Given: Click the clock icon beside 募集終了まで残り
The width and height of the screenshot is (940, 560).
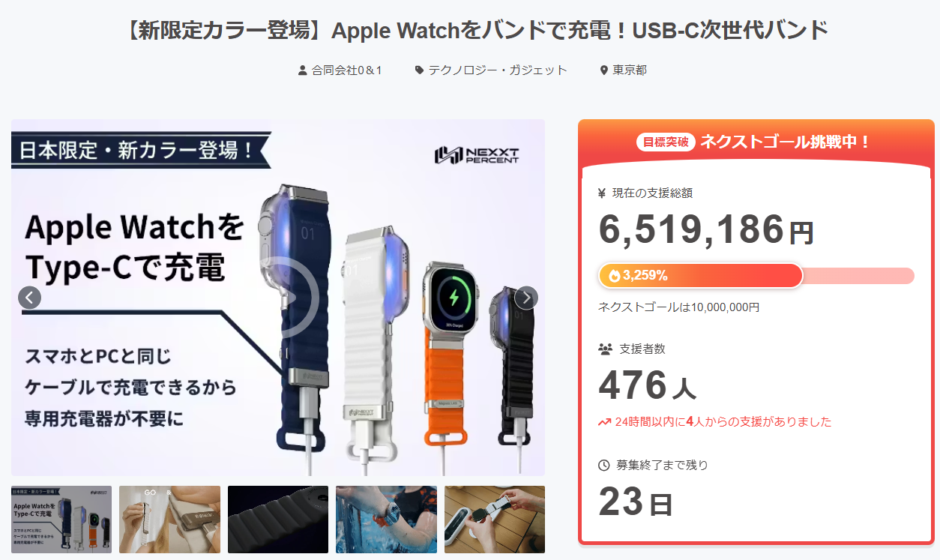Looking at the screenshot, I should [604, 466].
